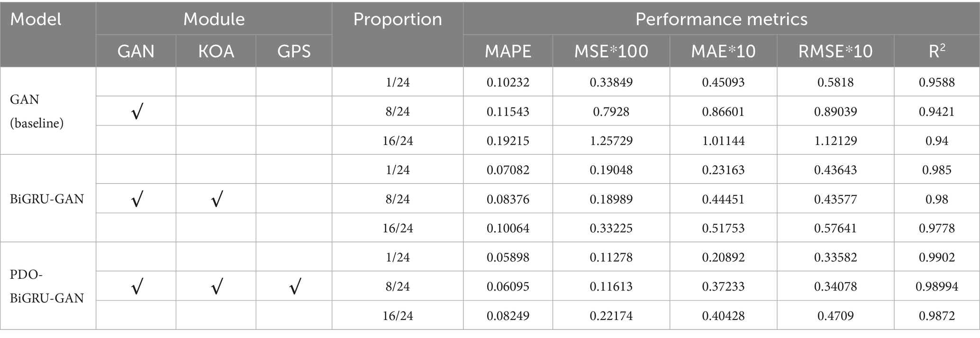Image resolution: width=980 pixels, height=338 pixels.
Task: Click the MSE*100 column header
Action: [611, 51]
